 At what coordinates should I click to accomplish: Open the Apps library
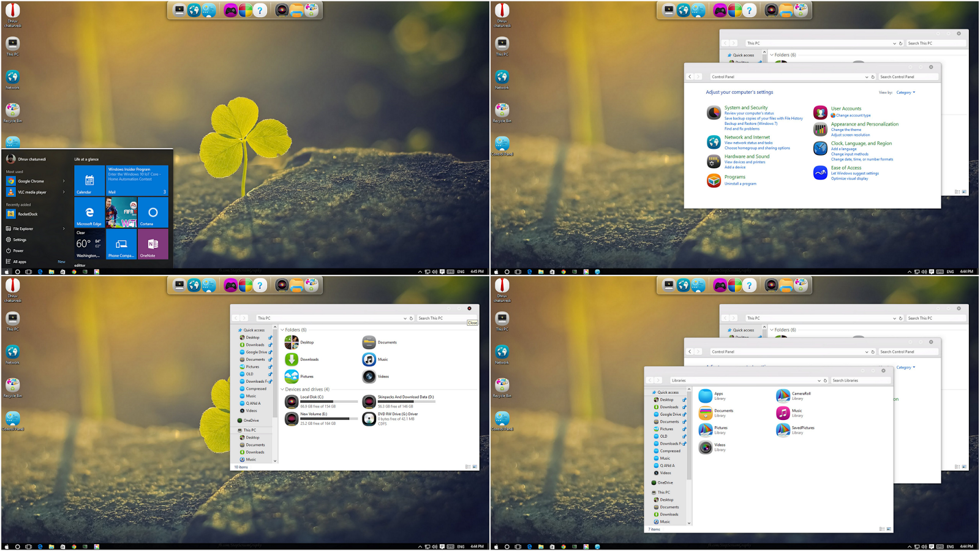[712, 396]
